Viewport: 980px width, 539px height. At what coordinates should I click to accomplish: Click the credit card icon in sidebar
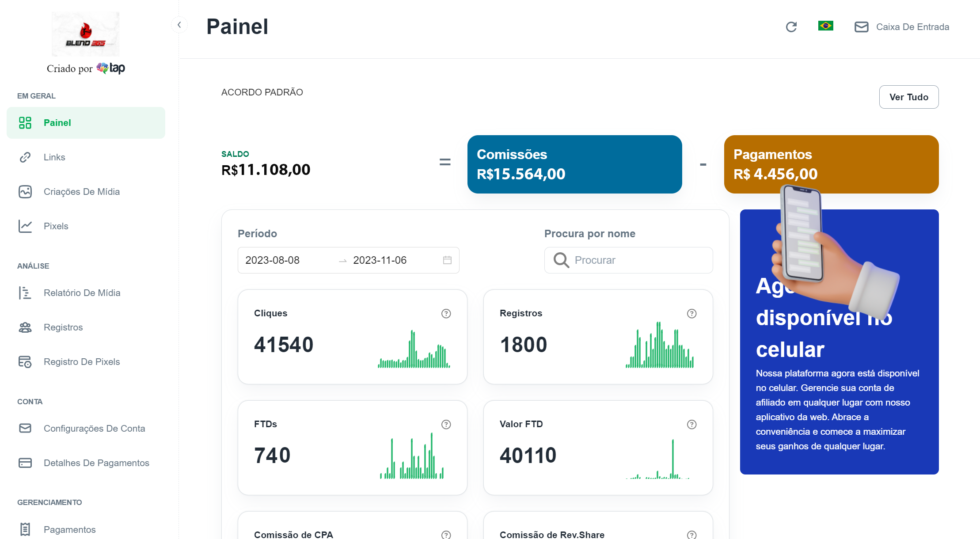point(25,463)
